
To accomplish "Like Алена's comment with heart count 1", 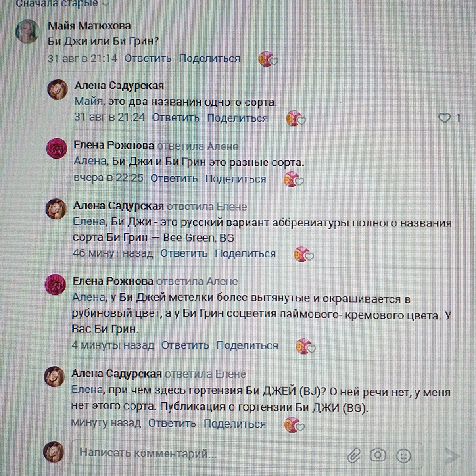I will 445,118.
